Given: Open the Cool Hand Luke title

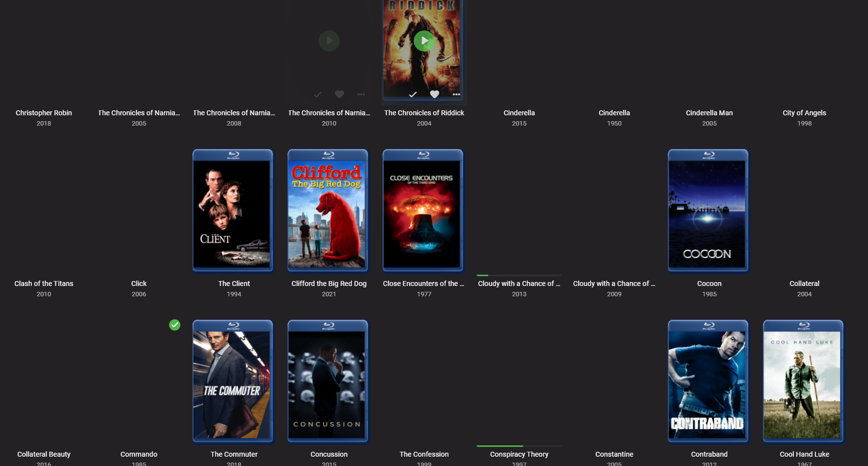Looking at the screenshot, I should [804, 454].
